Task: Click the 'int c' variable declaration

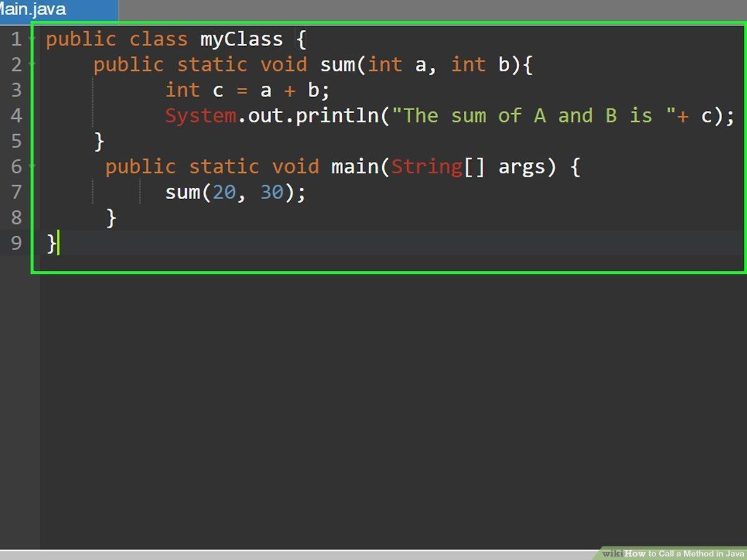Action: tap(194, 90)
